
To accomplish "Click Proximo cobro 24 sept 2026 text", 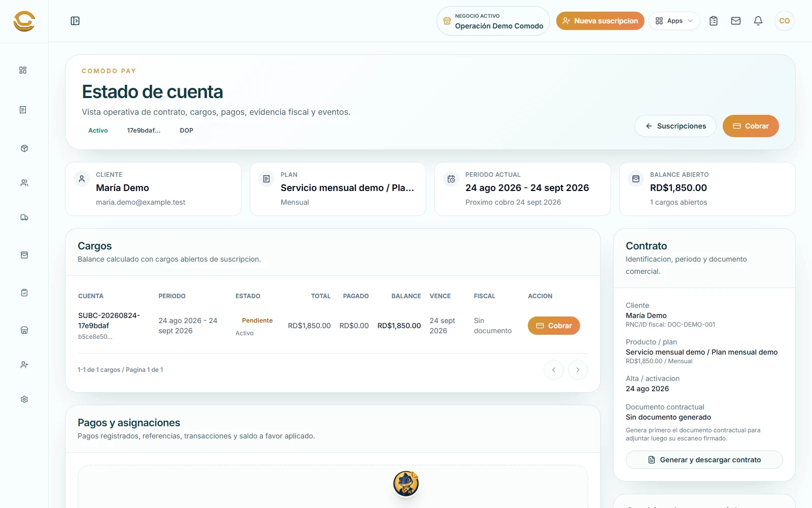I will [x=513, y=202].
